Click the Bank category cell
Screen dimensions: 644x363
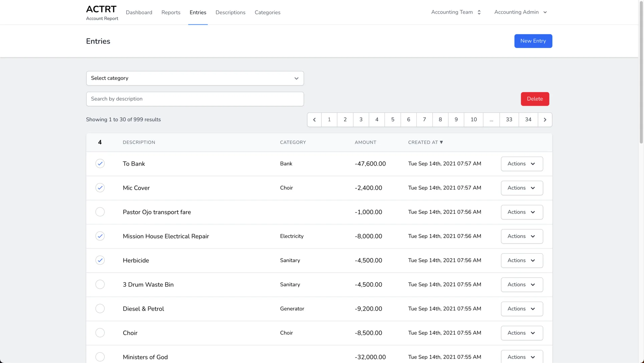(x=286, y=164)
